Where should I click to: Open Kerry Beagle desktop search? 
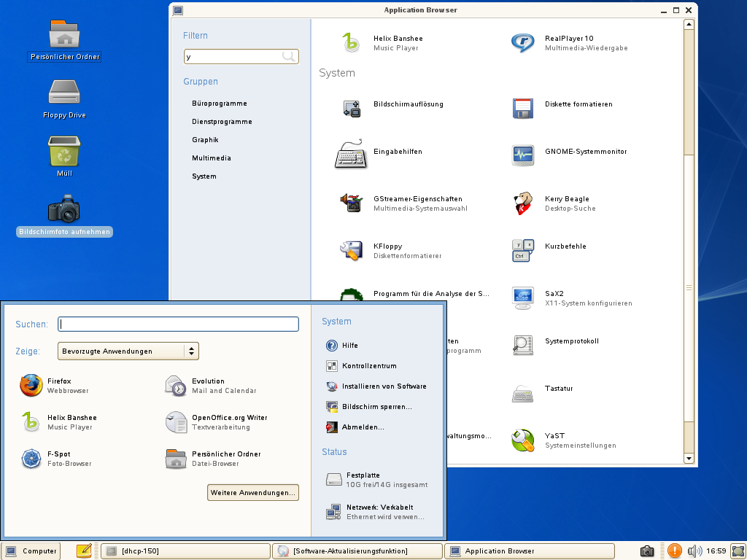[523, 203]
